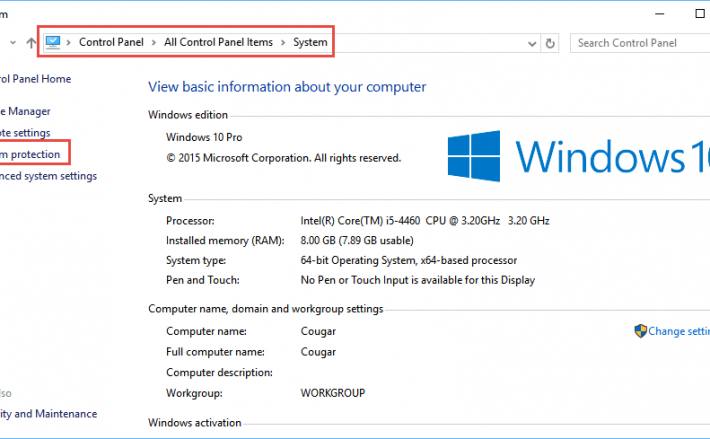The width and height of the screenshot is (710, 439).
Task: Click the Full computer name value Cougar
Action: [x=318, y=352]
